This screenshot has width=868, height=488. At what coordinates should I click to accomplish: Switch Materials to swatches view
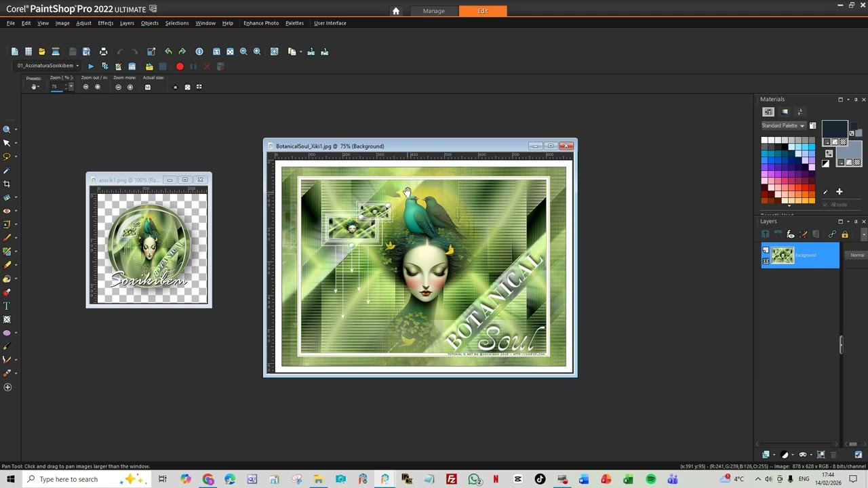tap(768, 112)
